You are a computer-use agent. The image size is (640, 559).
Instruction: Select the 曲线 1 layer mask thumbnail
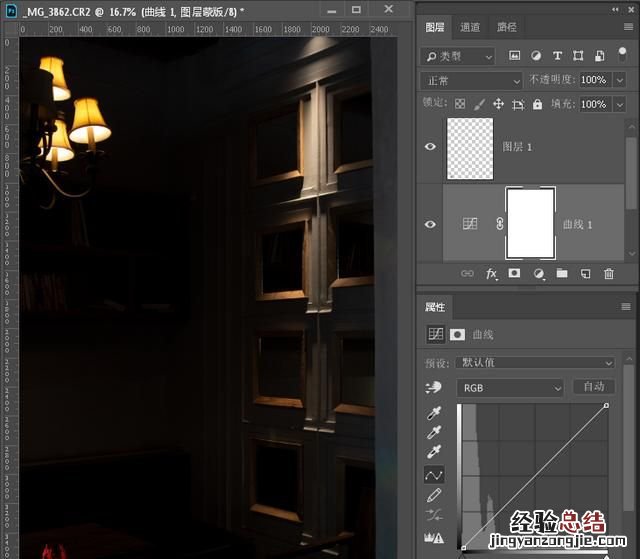point(531,224)
